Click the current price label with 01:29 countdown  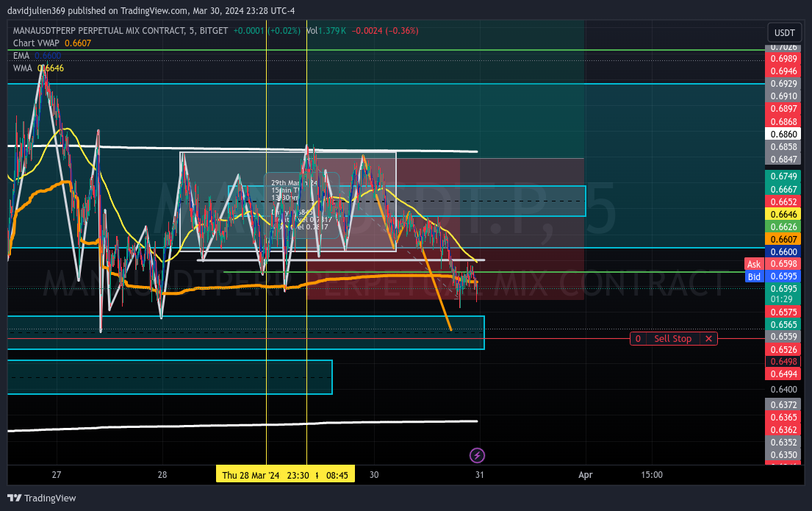[x=783, y=294]
